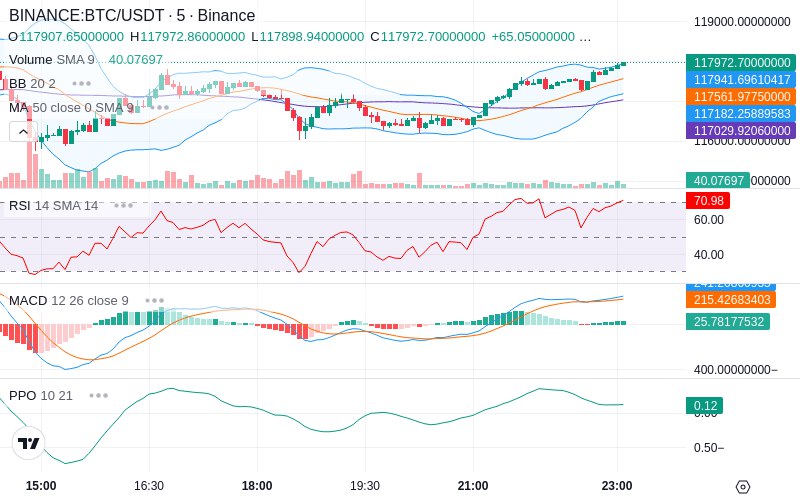Click the low value L117898.94000000

[x=308, y=37]
